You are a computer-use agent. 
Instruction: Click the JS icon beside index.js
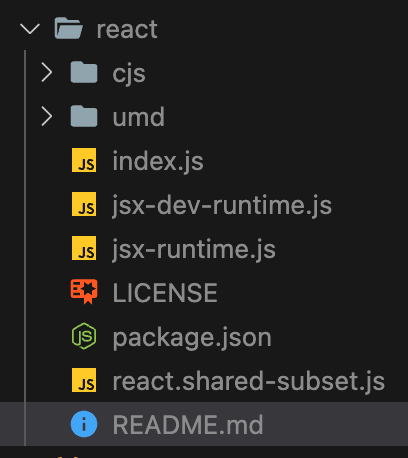click(x=84, y=160)
